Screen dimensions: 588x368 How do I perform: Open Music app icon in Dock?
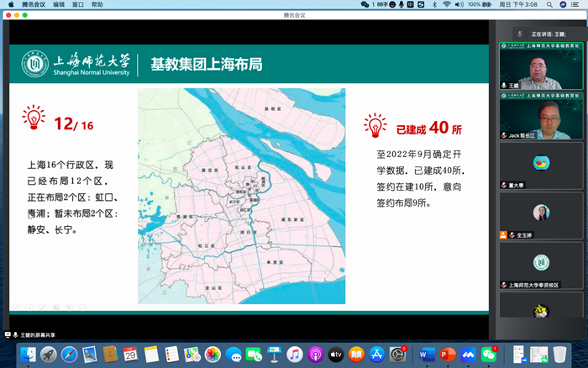click(x=295, y=355)
